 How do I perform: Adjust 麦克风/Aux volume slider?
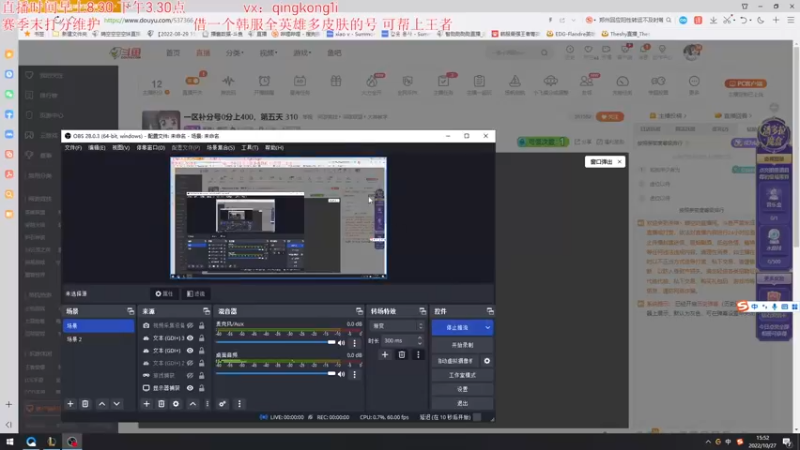pos(276,342)
